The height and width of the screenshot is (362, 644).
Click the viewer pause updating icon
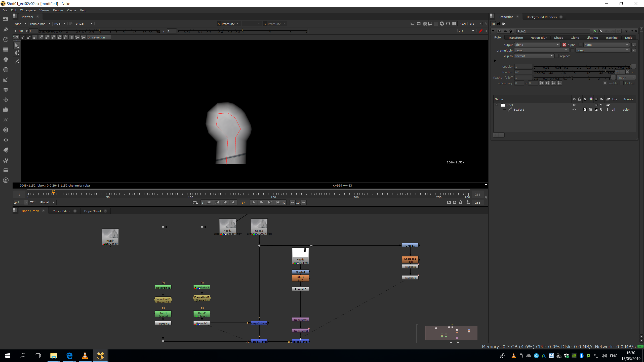[x=454, y=24]
